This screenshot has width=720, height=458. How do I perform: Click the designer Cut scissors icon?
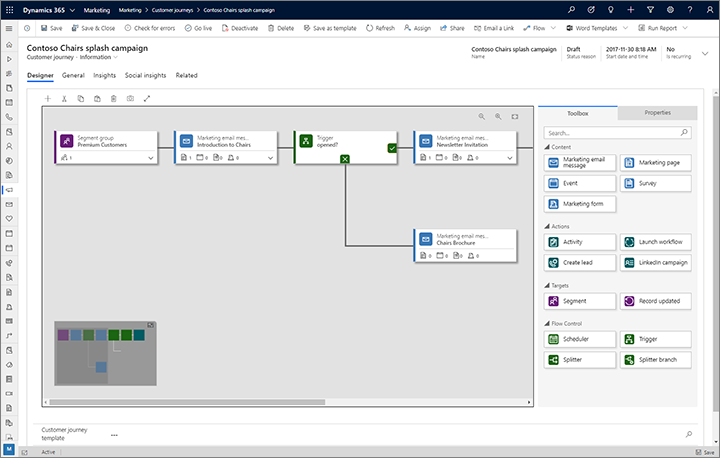(x=64, y=98)
